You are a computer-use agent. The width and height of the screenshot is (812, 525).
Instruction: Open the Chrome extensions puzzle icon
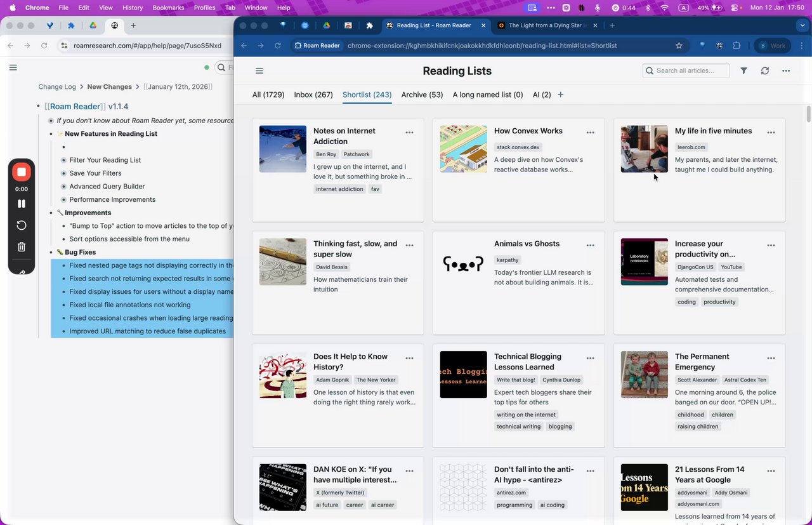click(x=737, y=46)
